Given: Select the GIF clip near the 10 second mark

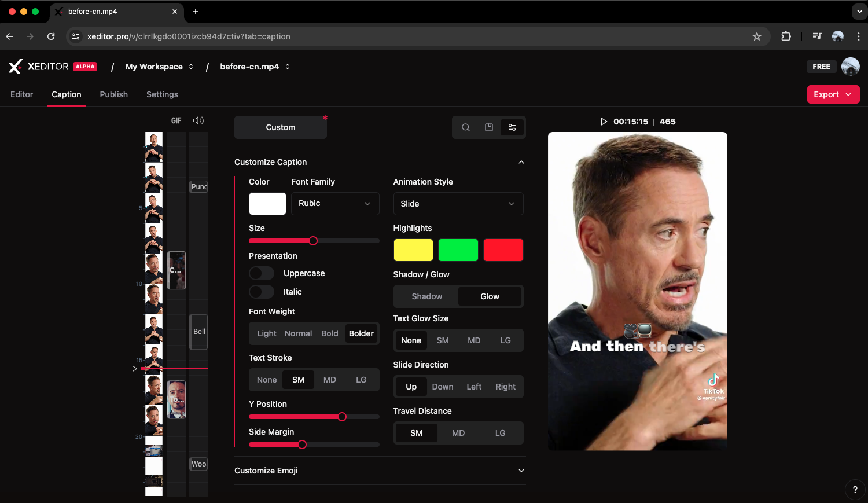Looking at the screenshot, I should (x=176, y=270).
